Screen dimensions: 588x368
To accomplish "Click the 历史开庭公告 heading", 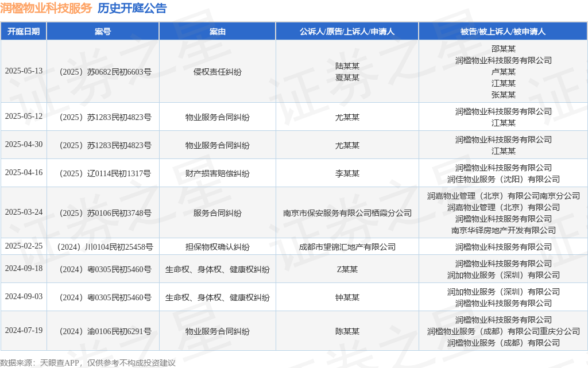I will (x=132, y=8).
